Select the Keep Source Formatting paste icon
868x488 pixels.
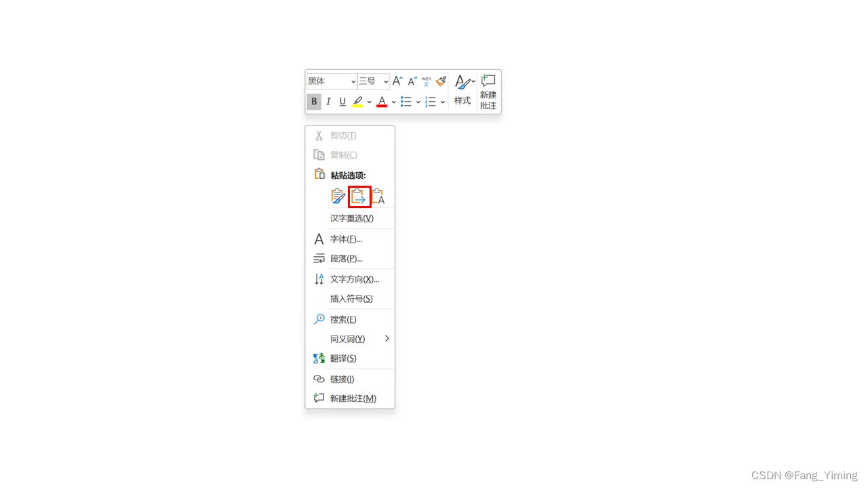tap(337, 196)
